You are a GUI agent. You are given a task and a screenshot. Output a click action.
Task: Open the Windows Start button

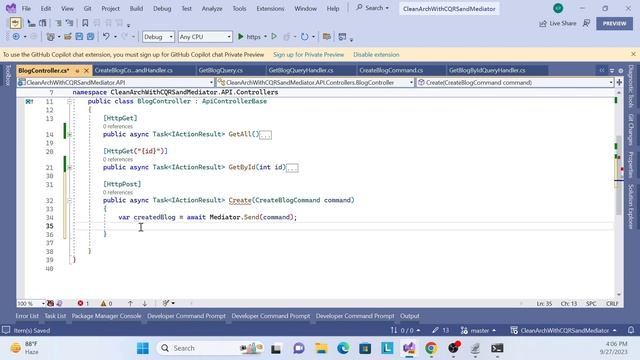click(143, 348)
